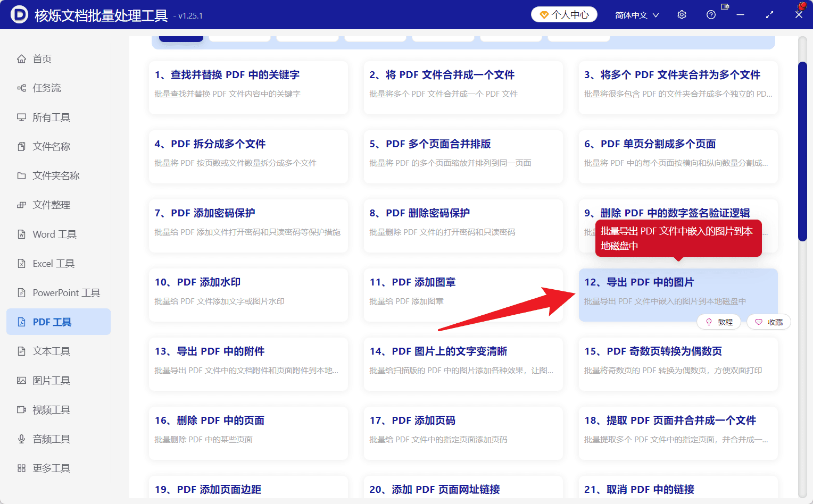
Task: Open tool 16 删除 PDF 中的页面
Action: click(x=248, y=433)
